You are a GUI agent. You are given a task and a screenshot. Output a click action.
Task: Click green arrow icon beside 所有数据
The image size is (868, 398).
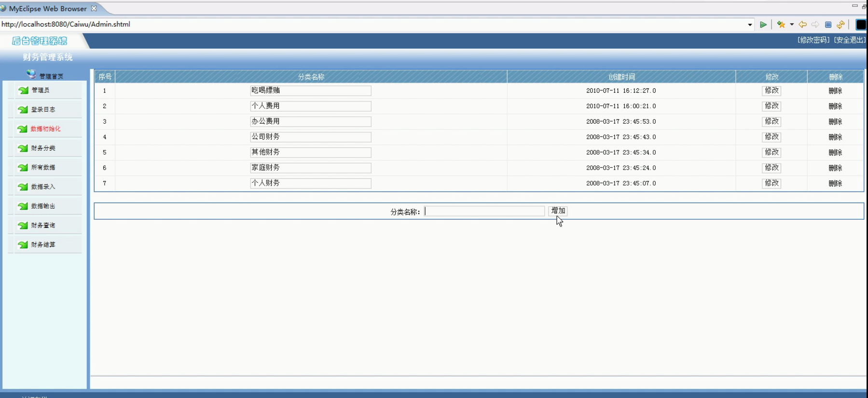[x=23, y=168]
